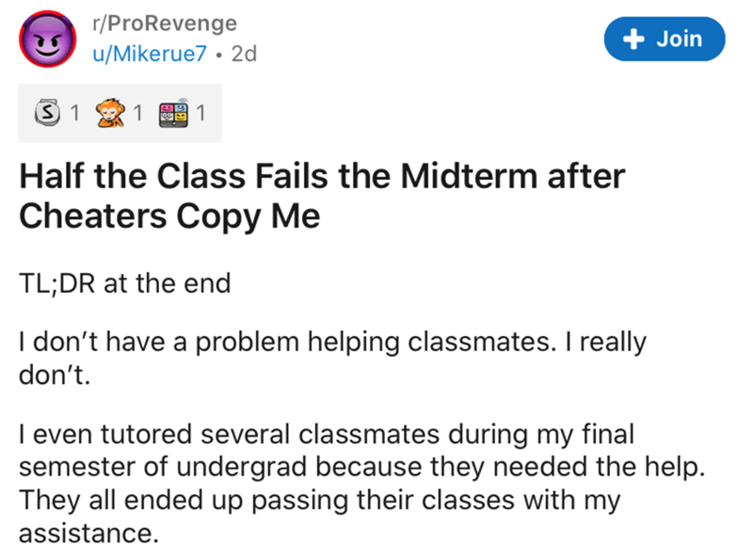
Task: Click the awards bar background
Action: click(x=120, y=113)
